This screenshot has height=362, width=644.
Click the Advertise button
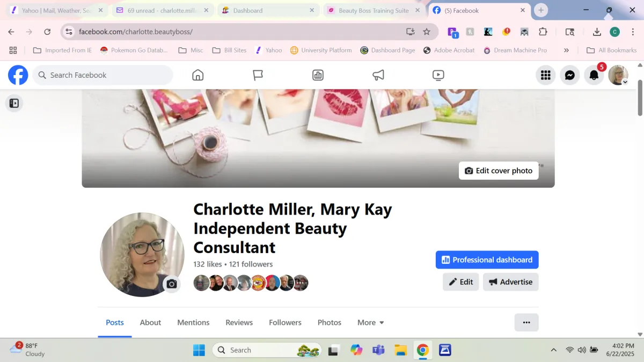[510, 282]
